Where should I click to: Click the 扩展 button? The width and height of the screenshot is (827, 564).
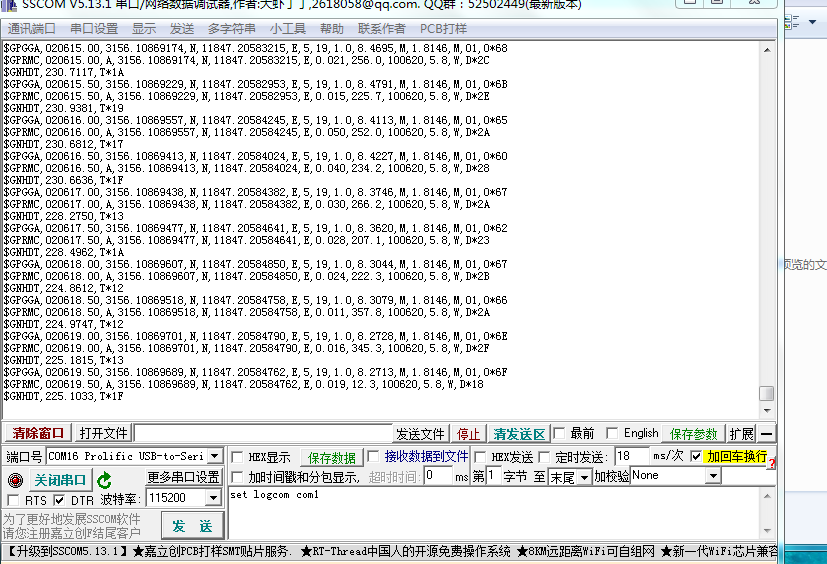[742, 434]
